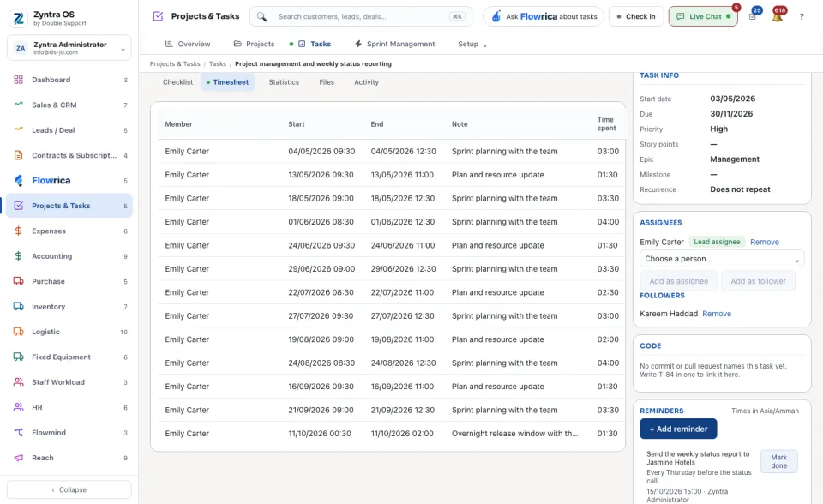Viewport: 823px width, 504px height.
Task: Open the Dashboard sidebar icon
Action: [x=18, y=80]
